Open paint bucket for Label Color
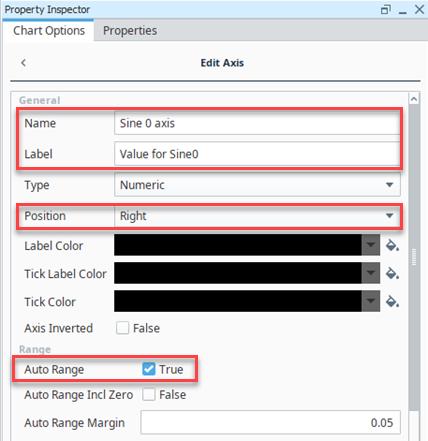Screen dimensions: 428x441 (x=392, y=246)
